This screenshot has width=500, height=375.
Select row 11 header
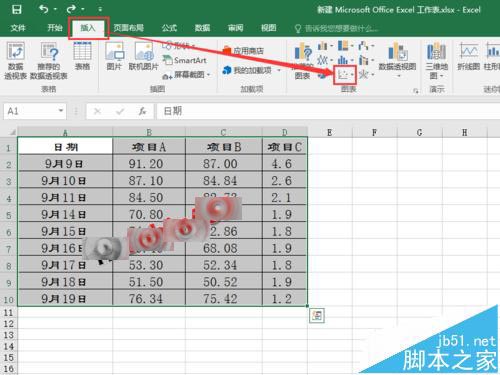[8, 313]
